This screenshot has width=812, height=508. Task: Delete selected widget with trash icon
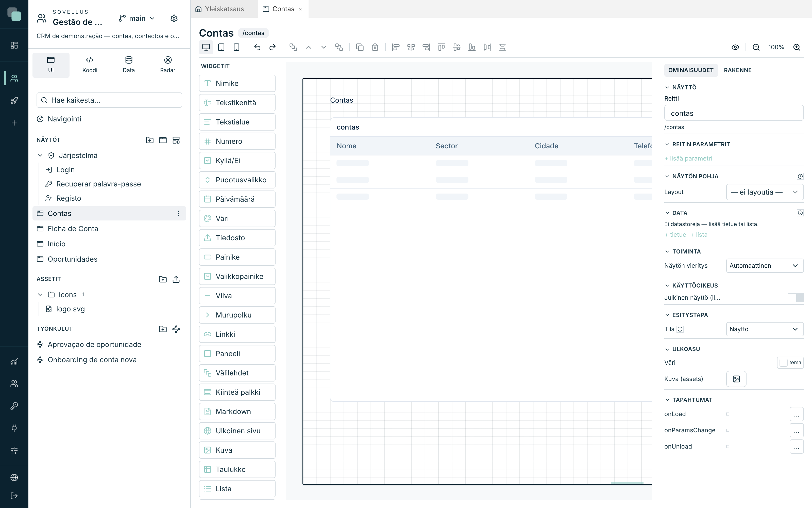coord(375,47)
